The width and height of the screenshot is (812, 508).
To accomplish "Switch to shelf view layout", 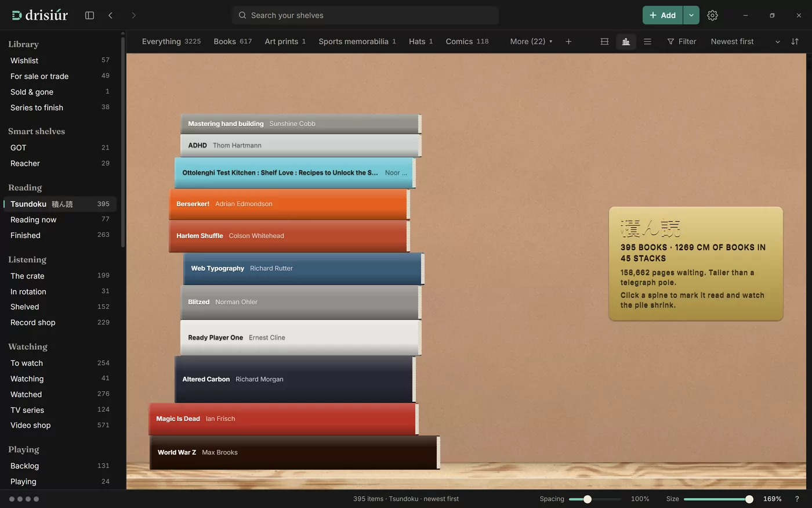I will 604,42.
